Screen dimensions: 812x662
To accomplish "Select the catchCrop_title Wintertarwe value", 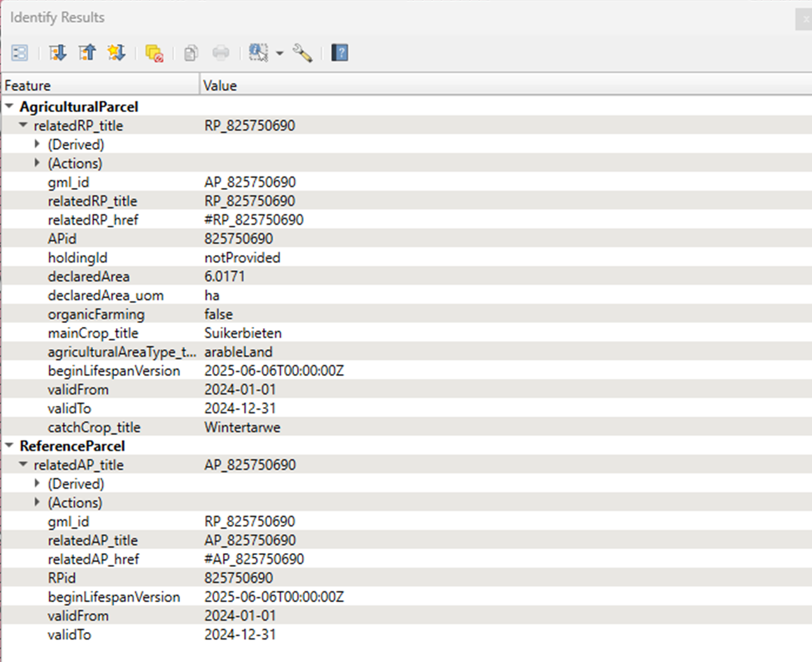I will point(242,428).
